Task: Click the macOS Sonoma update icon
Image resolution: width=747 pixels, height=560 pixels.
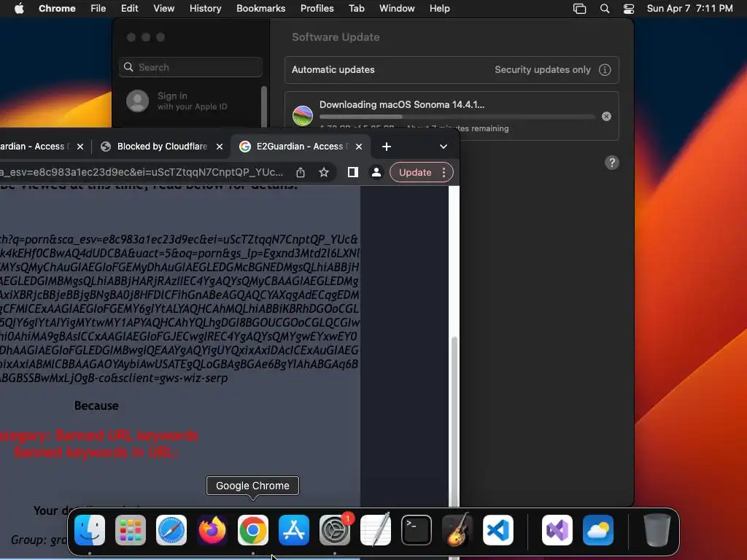Action: (x=303, y=116)
